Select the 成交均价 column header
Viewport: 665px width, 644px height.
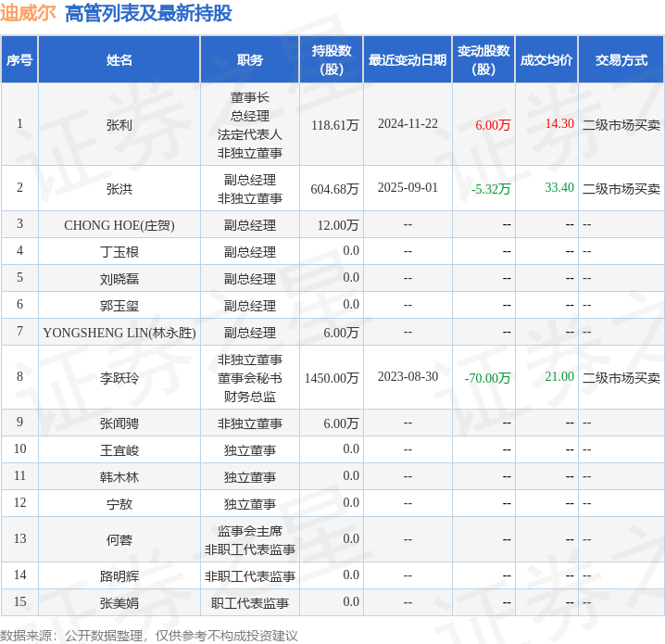(x=546, y=60)
